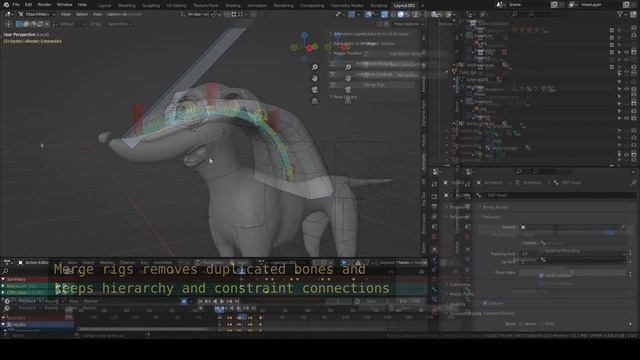640x360 pixels.
Task: Switch to the Rendering workspace tab
Action: coord(283,6)
